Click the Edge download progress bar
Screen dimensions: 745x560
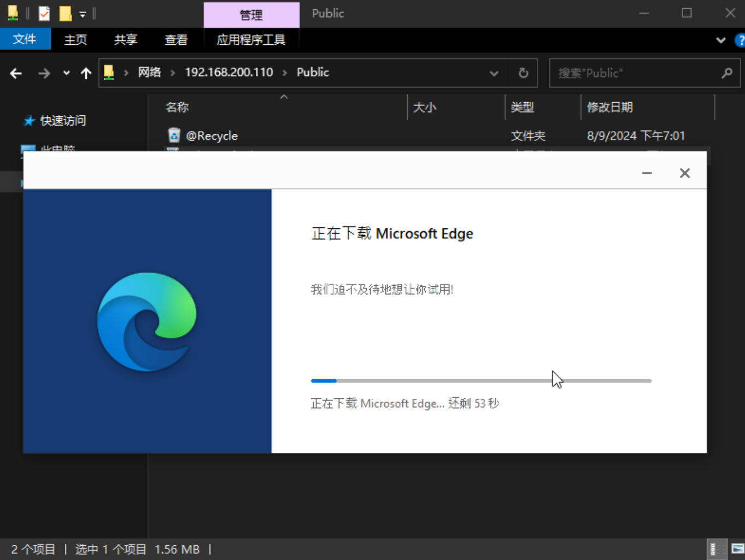(x=481, y=381)
